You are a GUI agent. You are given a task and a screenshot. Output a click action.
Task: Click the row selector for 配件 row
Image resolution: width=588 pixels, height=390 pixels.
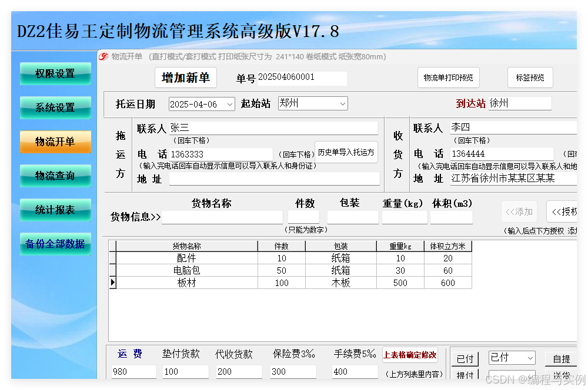click(x=112, y=258)
